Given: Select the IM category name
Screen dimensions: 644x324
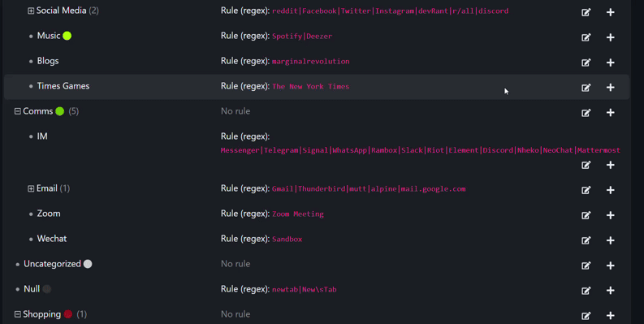Looking at the screenshot, I should [42, 136].
